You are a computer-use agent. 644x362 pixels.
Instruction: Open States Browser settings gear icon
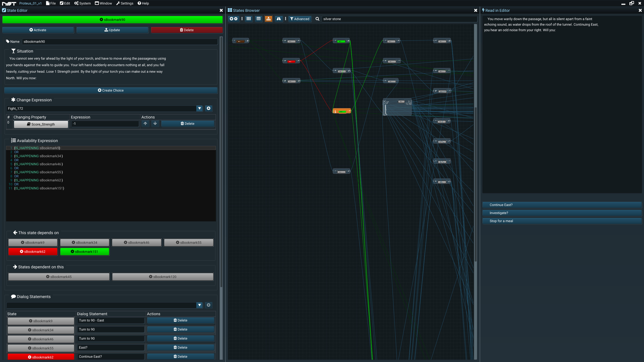tap(236, 19)
